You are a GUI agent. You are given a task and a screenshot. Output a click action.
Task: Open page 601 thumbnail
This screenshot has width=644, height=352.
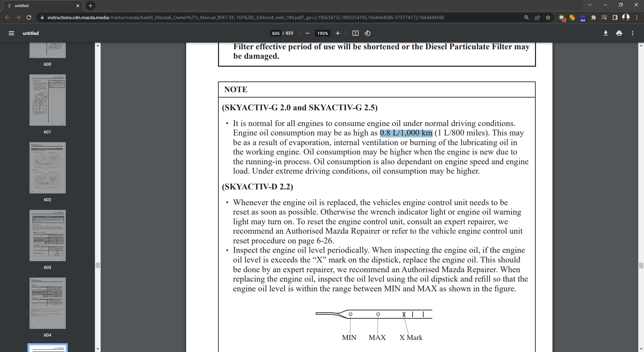(48, 100)
